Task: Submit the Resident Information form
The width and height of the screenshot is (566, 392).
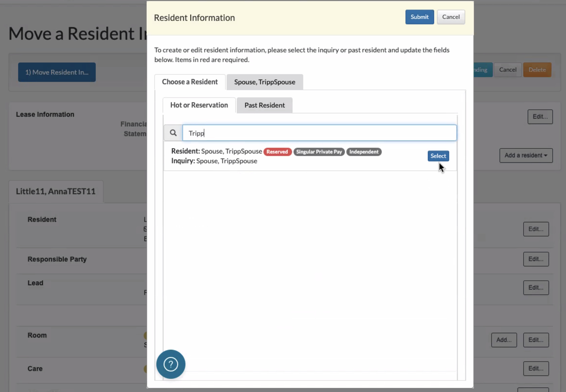Action: pos(419,17)
